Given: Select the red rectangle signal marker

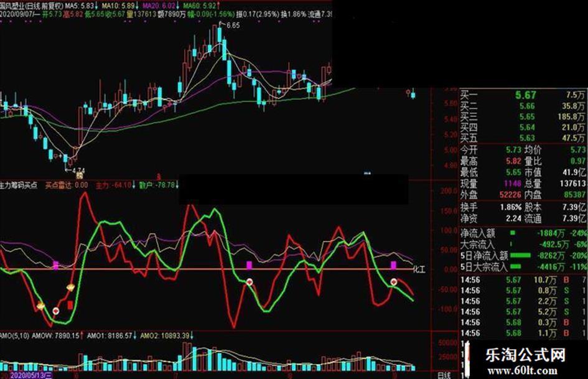Looking at the screenshot, I should (x=70, y=305).
